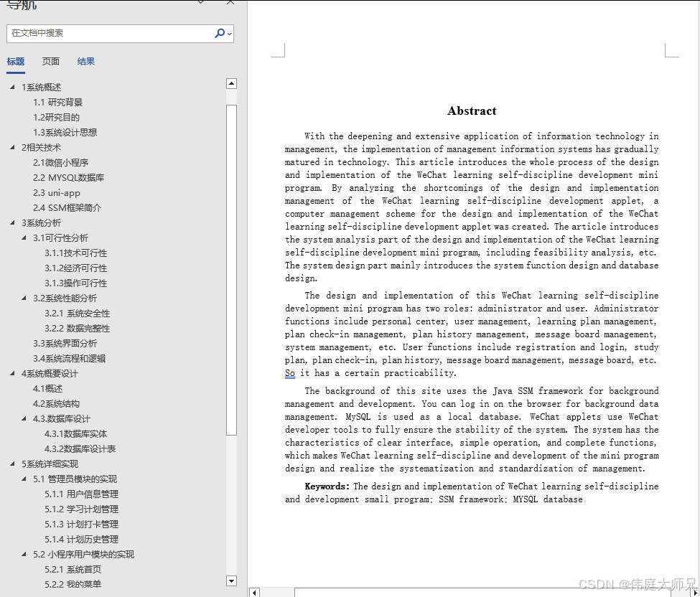Click the search magnifier icon in the navigation box
700x597 pixels.
point(219,33)
